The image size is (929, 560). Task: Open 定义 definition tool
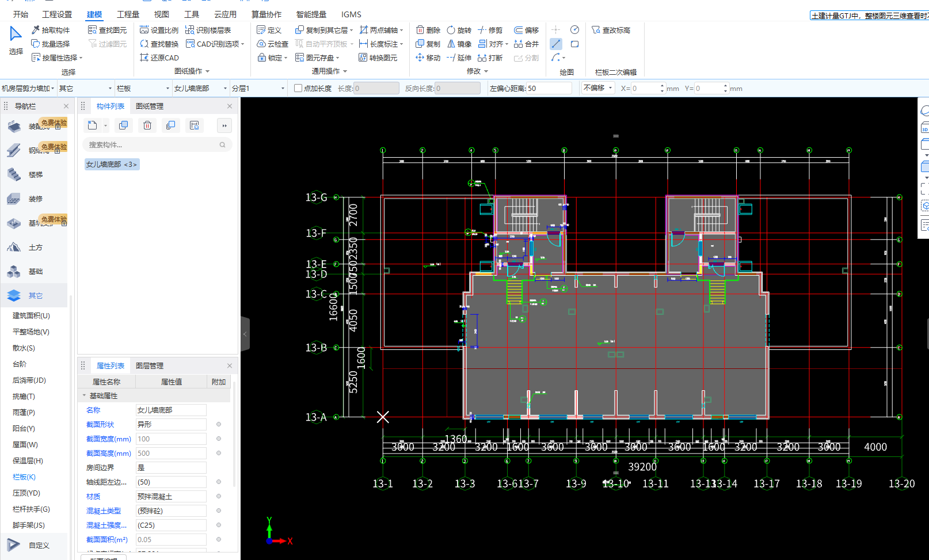point(269,30)
